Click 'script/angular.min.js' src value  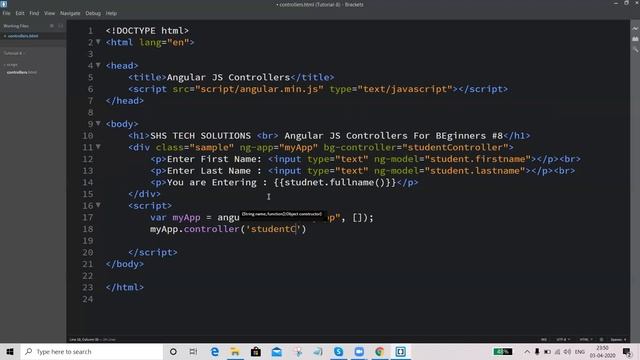coord(259,89)
